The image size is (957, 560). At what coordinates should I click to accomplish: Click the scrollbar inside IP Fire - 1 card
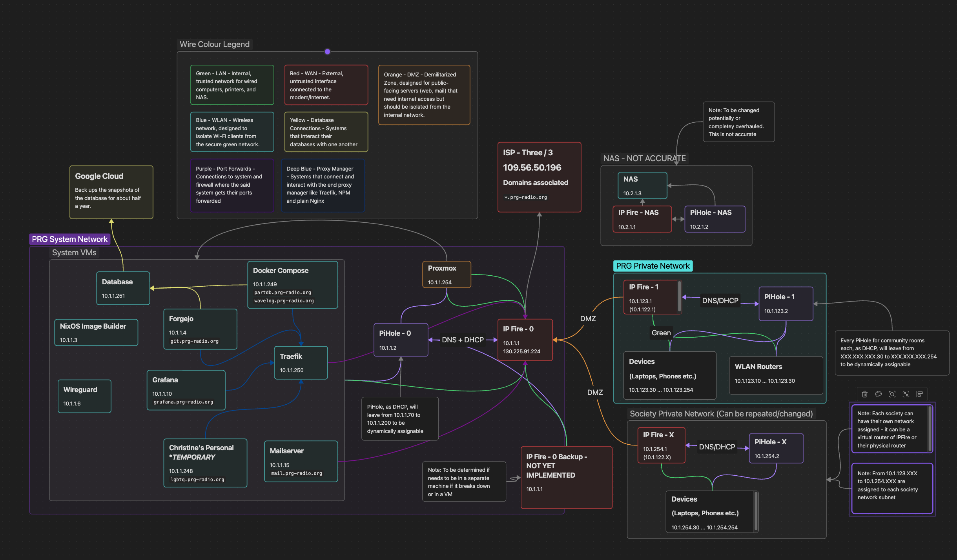tap(679, 297)
